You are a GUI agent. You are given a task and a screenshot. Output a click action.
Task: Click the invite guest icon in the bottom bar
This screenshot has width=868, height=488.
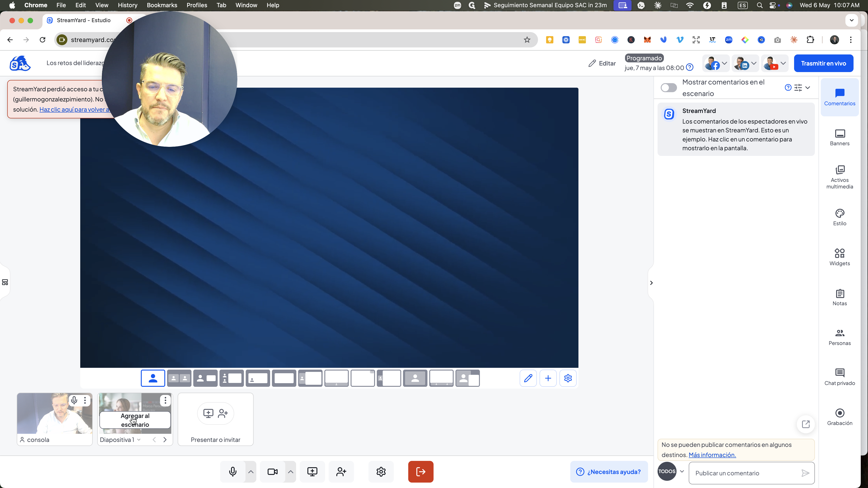(341, 472)
